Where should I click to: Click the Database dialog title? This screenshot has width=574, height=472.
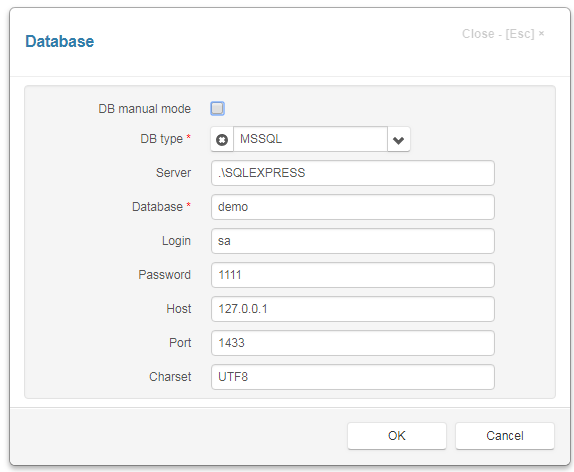pyautogui.click(x=60, y=41)
